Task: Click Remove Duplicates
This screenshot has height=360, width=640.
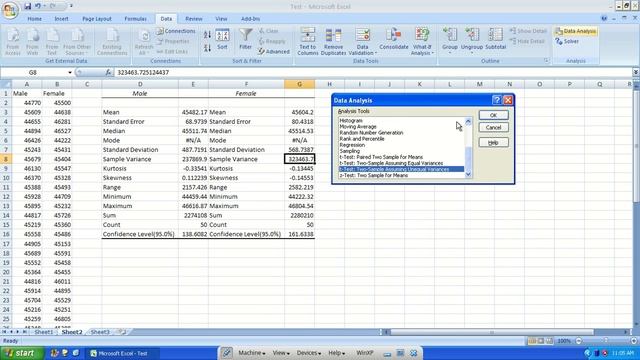Action: point(333,42)
